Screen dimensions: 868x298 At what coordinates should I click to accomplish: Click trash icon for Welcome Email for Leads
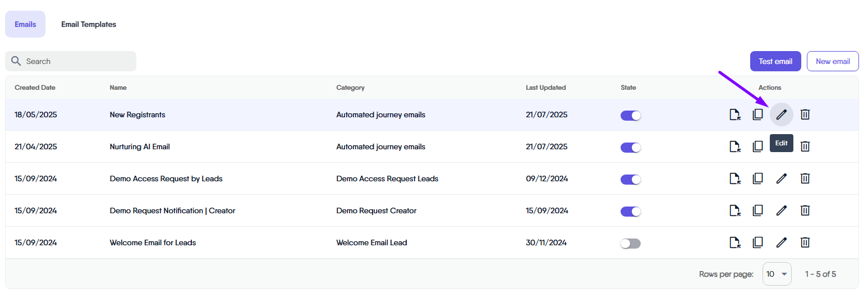click(x=805, y=242)
